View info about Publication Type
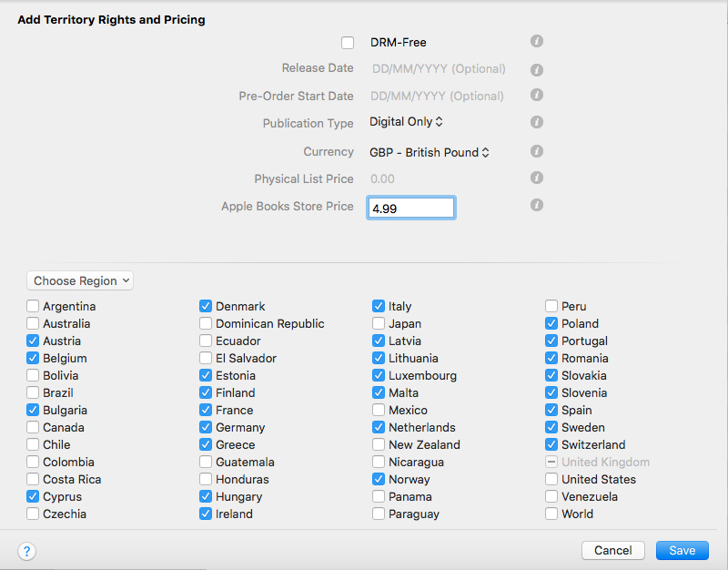 536,122
